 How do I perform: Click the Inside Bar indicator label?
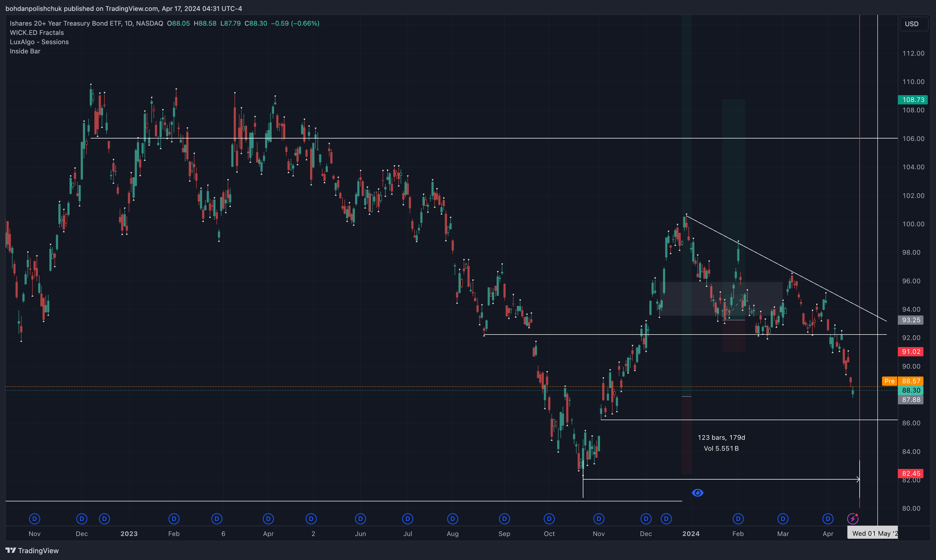tap(25, 51)
